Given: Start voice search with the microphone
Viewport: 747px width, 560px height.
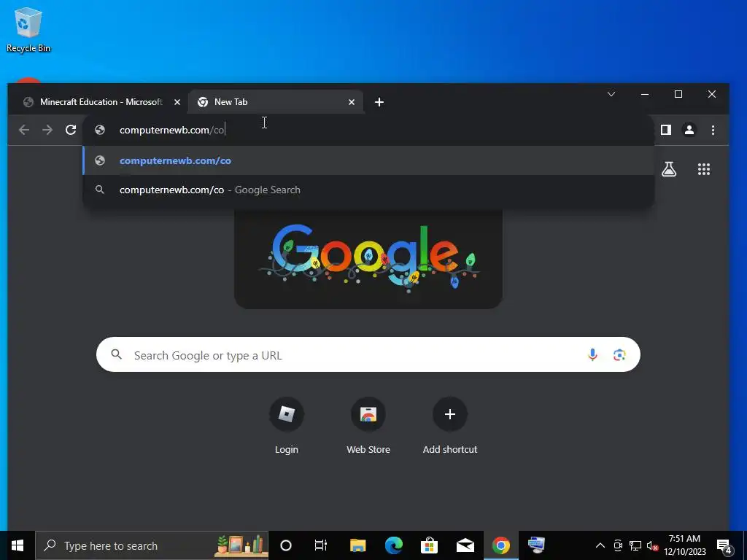Looking at the screenshot, I should point(592,355).
